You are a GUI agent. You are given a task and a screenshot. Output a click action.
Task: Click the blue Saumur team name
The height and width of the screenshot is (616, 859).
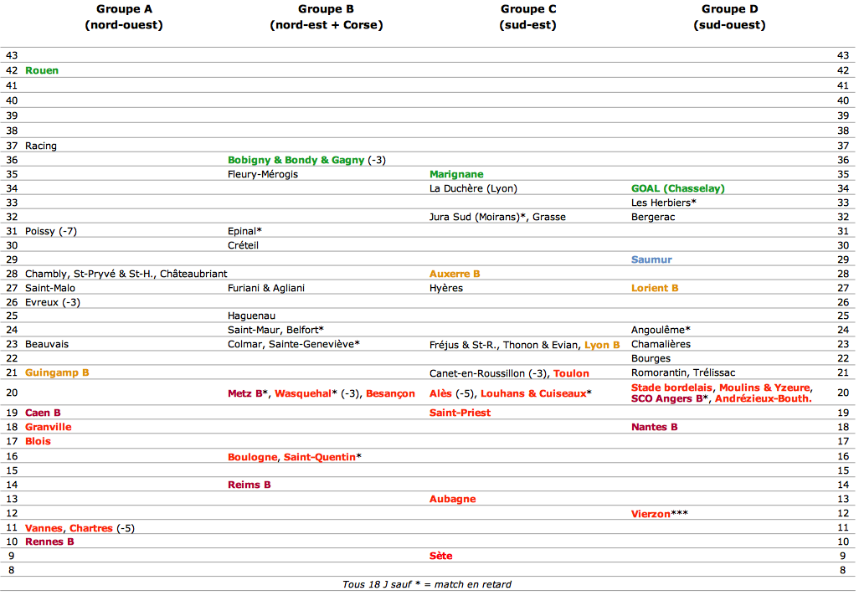click(651, 259)
